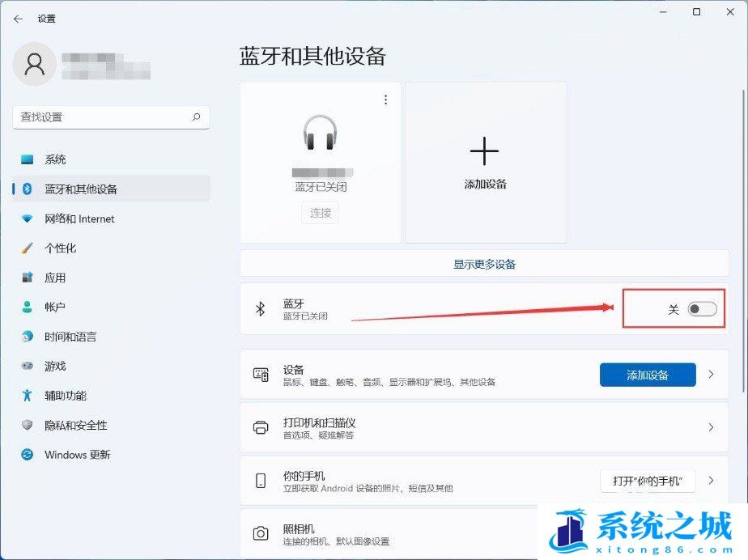Click the 查找设置 search field
This screenshot has width=748, height=560.
pyautogui.click(x=101, y=117)
